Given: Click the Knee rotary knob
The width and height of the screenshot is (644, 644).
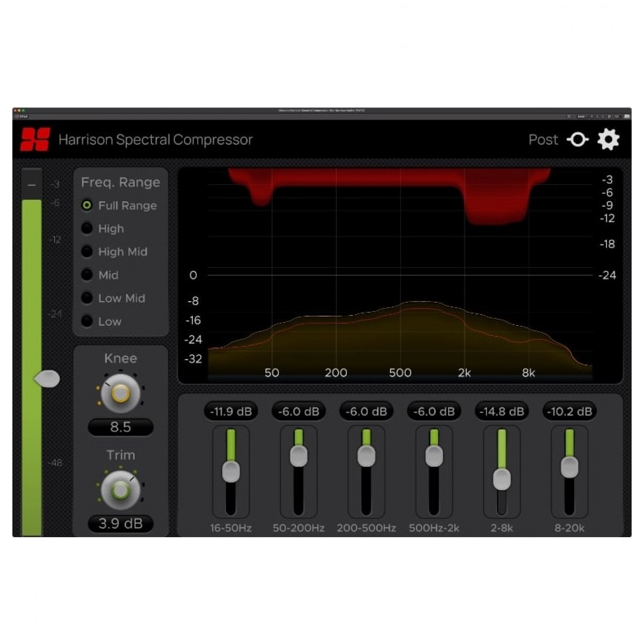Looking at the screenshot, I should 121,393.
